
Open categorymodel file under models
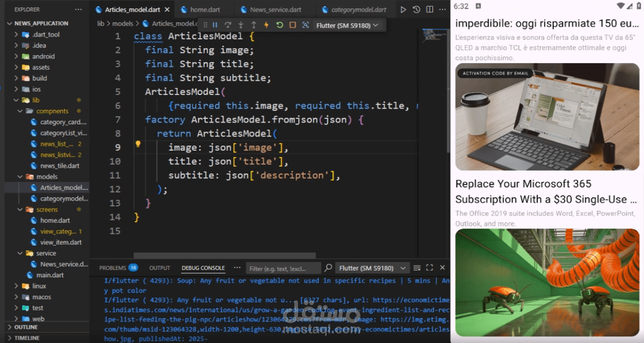pyautogui.click(x=64, y=198)
